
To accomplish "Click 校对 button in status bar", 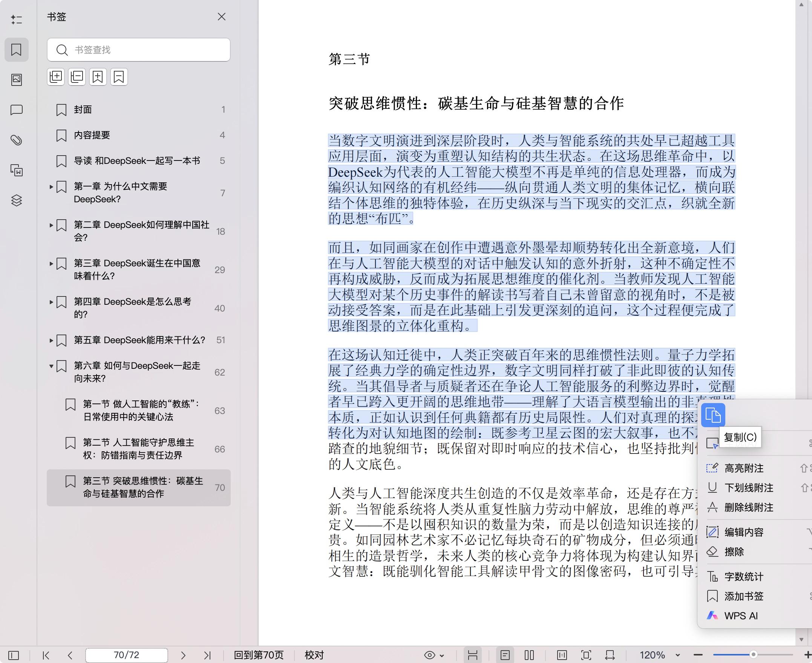I will click(x=314, y=655).
